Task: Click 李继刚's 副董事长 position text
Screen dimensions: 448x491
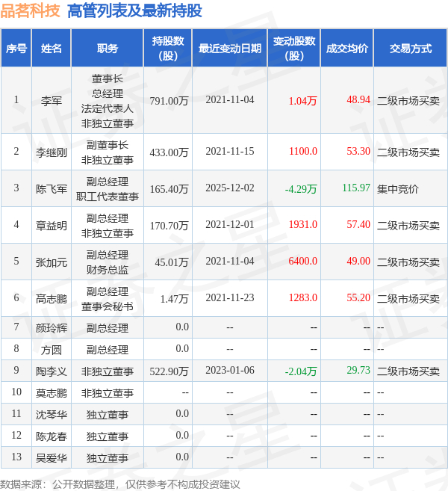Action: click(108, 145)
